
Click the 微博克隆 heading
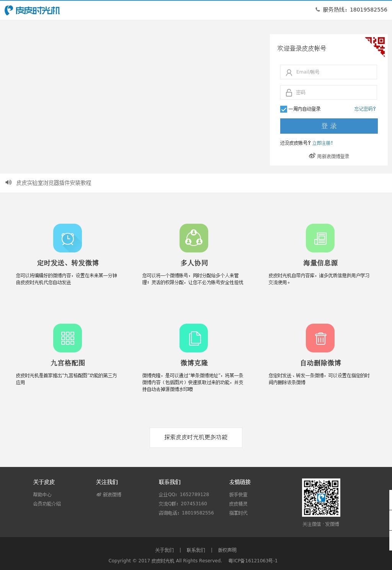click(194, 363)
